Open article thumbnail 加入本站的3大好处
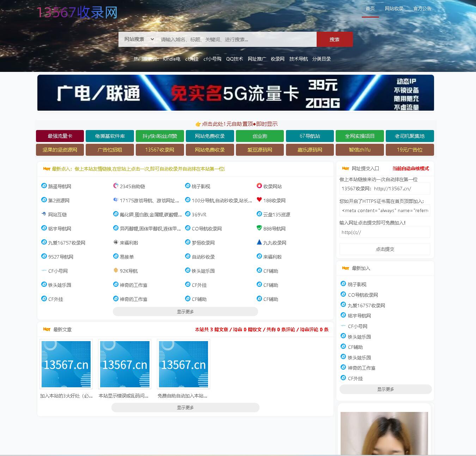Image resolution: width=476 pixels, height=456 pixels. click(x=66, y=364)
